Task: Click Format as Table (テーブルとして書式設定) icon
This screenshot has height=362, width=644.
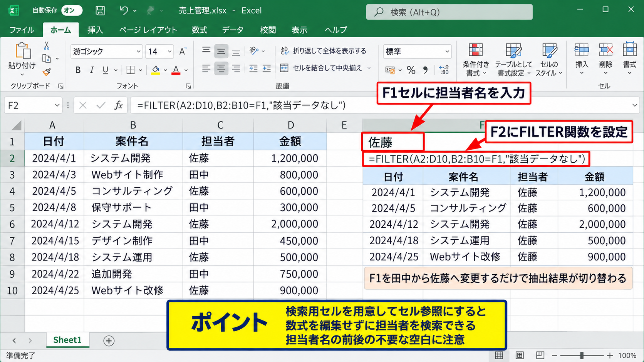Action: 513,50
